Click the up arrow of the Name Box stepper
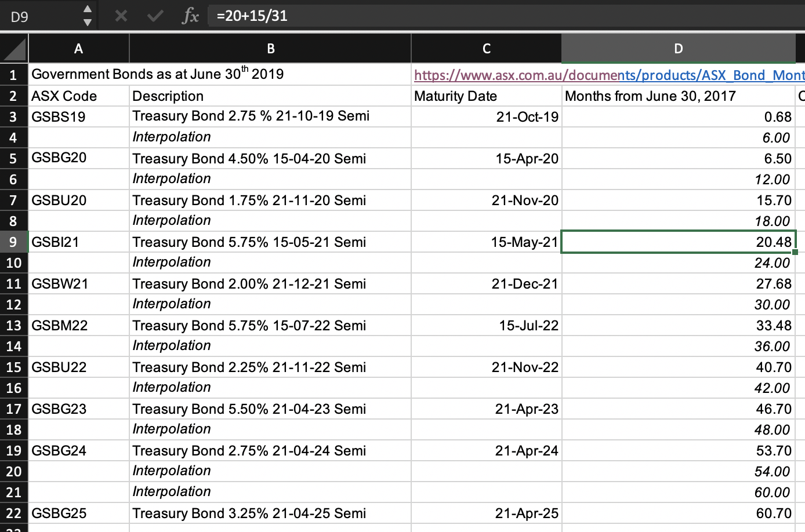 (x=87, y=10)
